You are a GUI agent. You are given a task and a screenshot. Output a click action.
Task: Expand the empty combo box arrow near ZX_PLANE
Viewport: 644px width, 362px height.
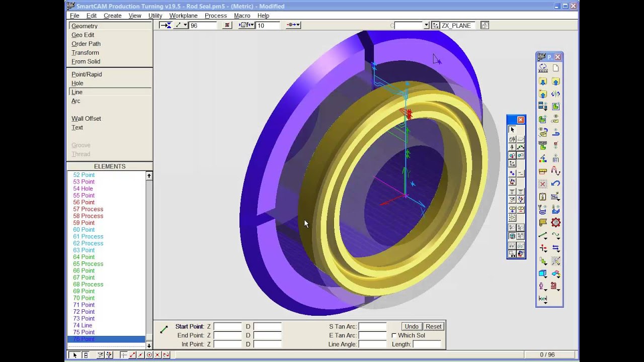[x=426, y=25]
